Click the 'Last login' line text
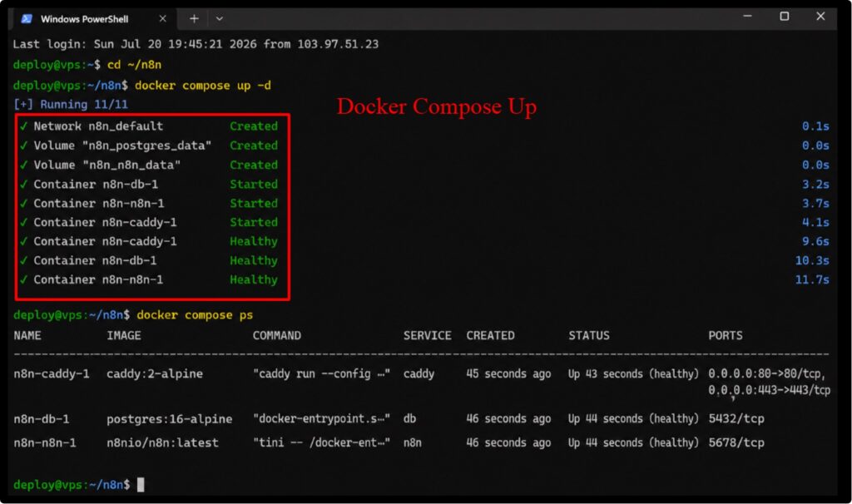Screen dimensions: 852x504 pyautogui.click(x=196, y=44)
